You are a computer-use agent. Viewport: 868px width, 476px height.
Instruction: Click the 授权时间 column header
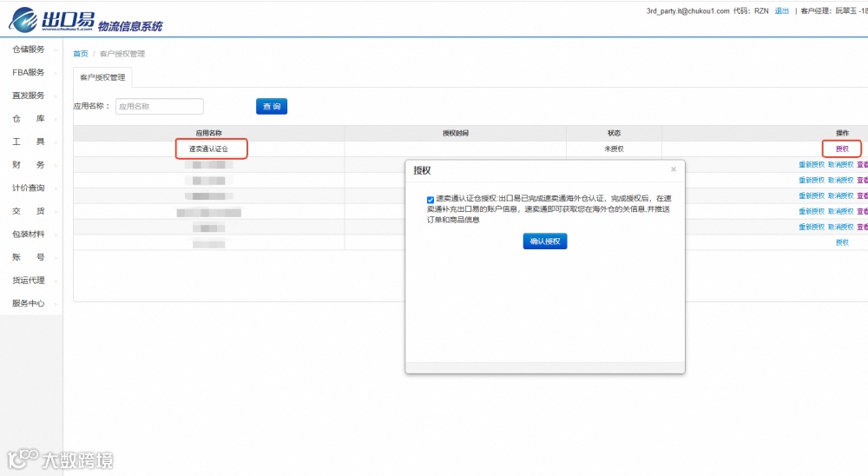[456, 133]
